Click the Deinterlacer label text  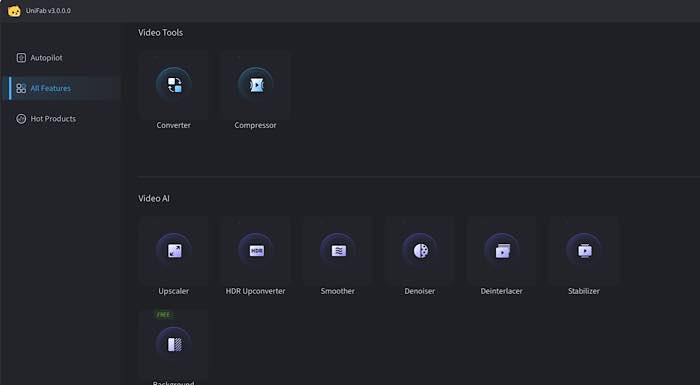pyautogui.click(x=502, y=291)
